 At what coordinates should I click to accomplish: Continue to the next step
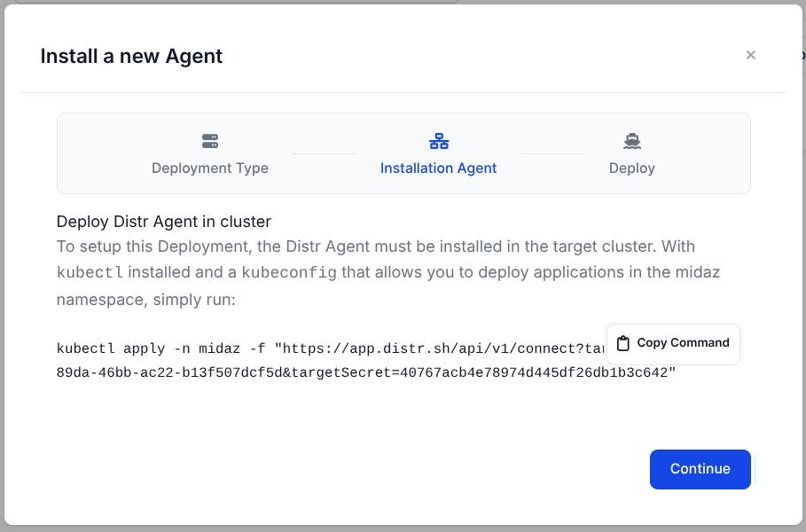pos(700,469)
